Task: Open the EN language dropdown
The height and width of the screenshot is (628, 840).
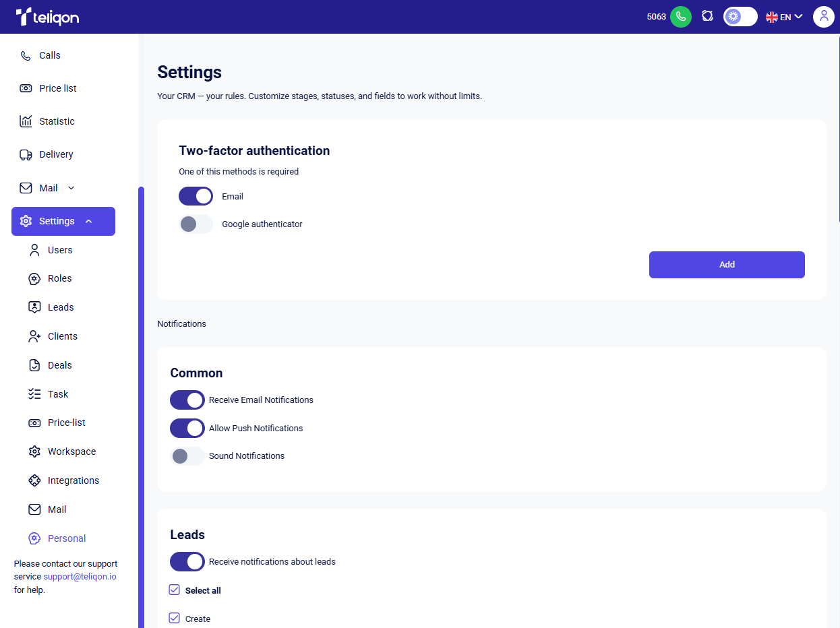Action: click(x=784, y=17)
